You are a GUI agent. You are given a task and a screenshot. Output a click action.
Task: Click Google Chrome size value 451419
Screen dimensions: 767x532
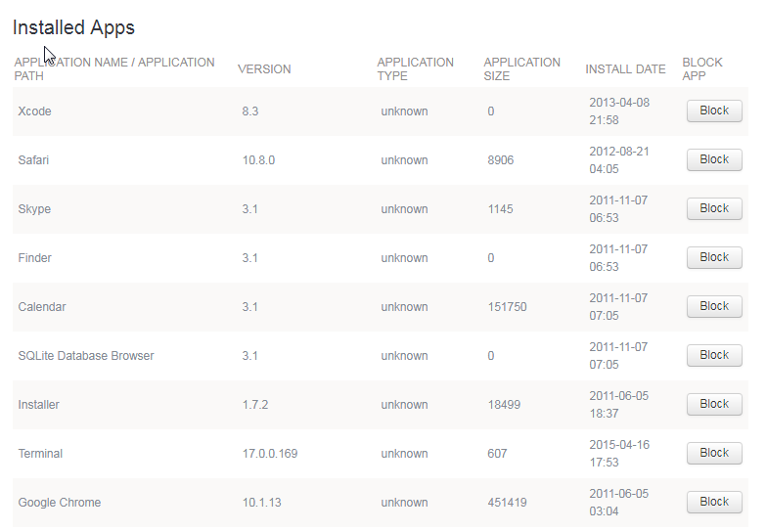(507, 503)
